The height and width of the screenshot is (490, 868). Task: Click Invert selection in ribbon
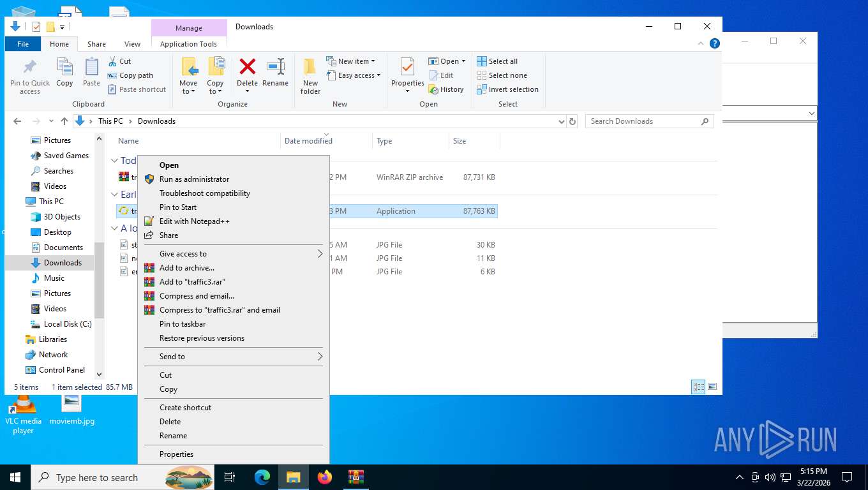click(x=508, y=89)
